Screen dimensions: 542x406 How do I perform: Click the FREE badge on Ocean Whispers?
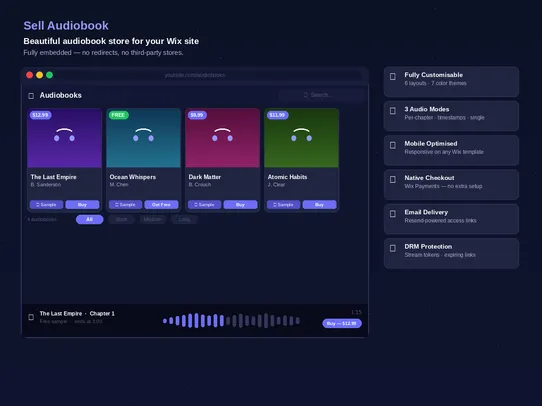tap(118, 115)
